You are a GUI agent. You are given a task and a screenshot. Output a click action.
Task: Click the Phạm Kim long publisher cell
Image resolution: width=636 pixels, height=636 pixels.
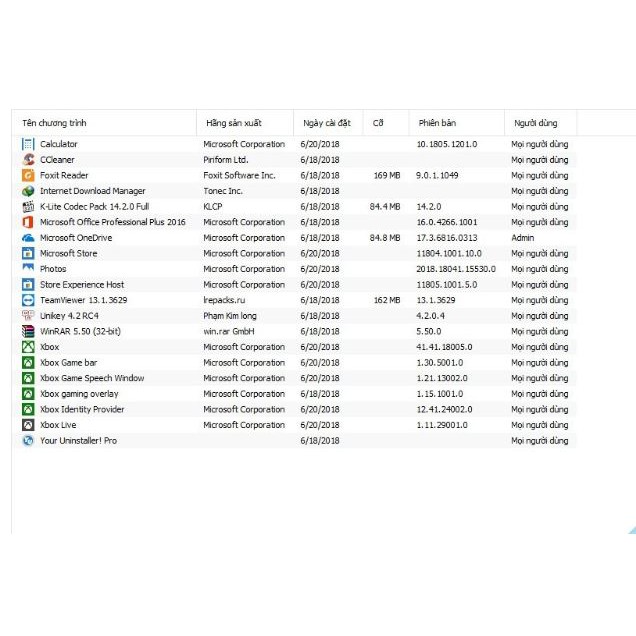click(230, 316)
